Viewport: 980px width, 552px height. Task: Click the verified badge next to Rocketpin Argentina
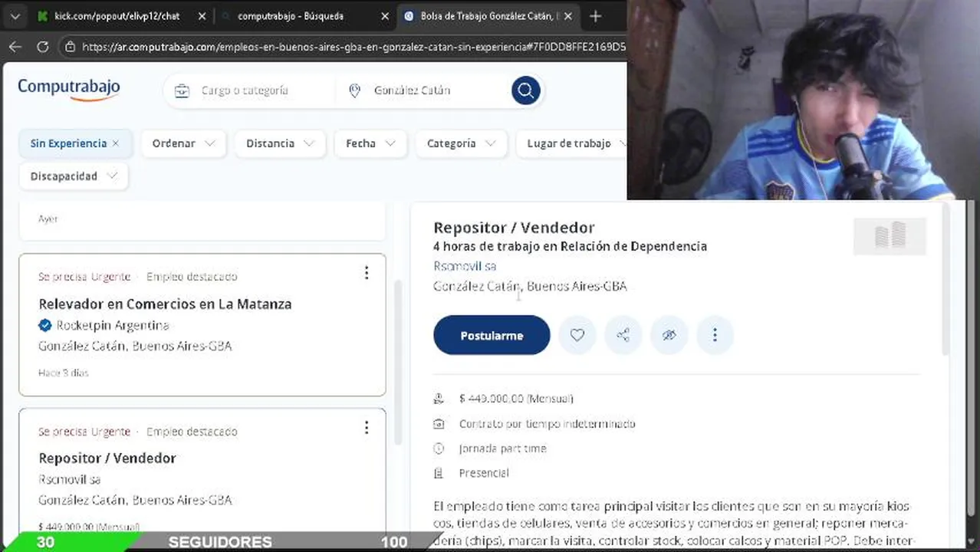coord(44,325)
